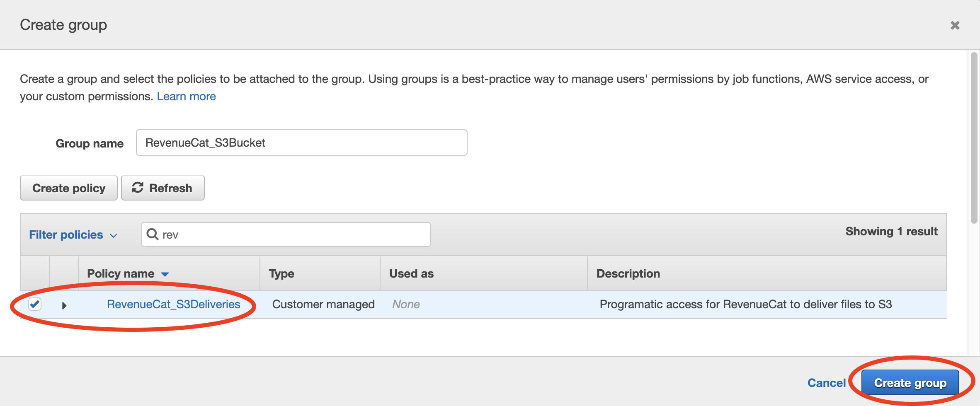The width and height of the screenshot is (980, 406).
Task: Click the search magnifier icon
Action: click(x=153, y=234)
